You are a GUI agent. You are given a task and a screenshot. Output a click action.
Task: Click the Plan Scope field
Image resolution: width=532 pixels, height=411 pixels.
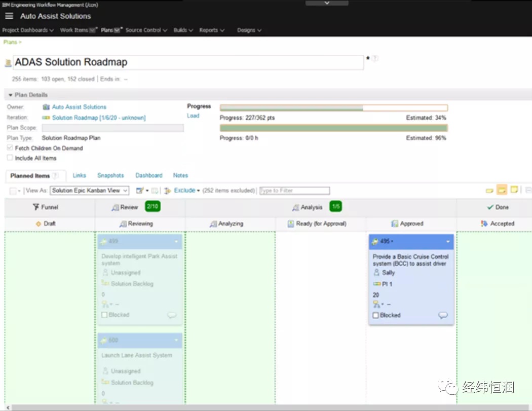(x=112, y=128)
